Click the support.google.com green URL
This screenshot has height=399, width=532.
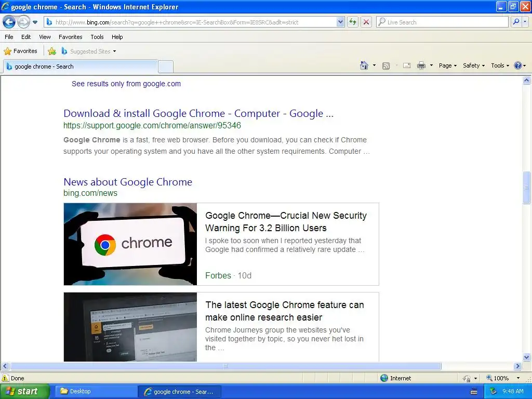click(x=152, y=126)
